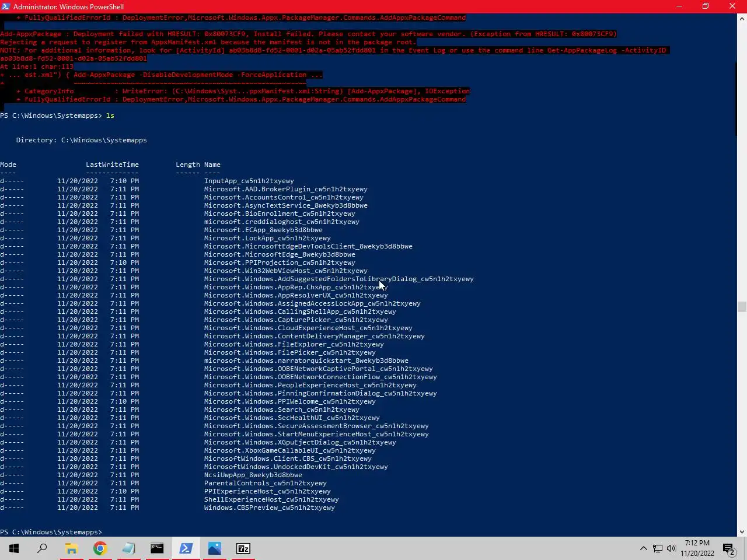747x560 pixels.
Task: Click Microsoft.Windows.AppRep.ChxApp entry
Action: (x=296, y=287)
